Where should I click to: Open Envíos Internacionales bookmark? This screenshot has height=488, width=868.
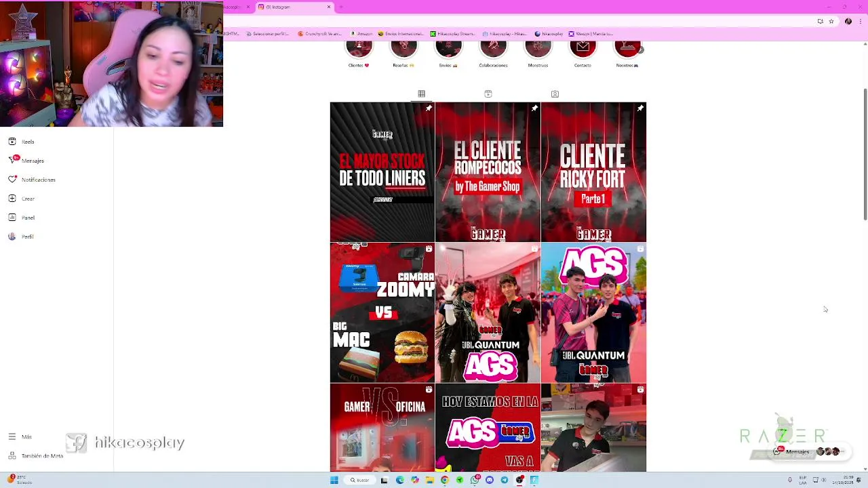point(401,34)
